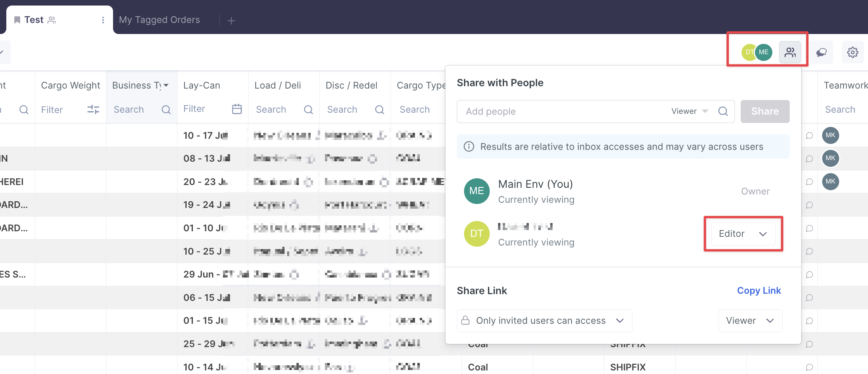Click the Lay-Can calendar filter icon
Screen dimensions: 868x374
pyautogui.click(x=237, y=109)
